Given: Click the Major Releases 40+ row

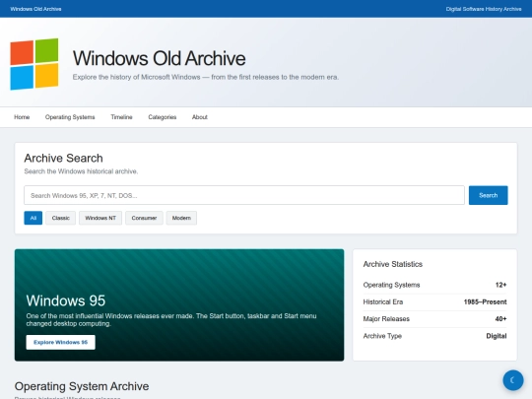Looking at the screenshot, I should click(434, 319).
